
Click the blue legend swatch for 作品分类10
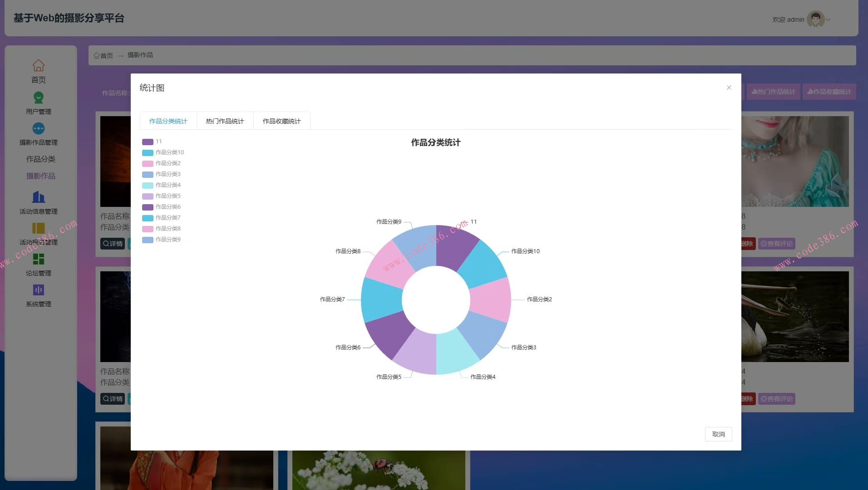(148, 153)
